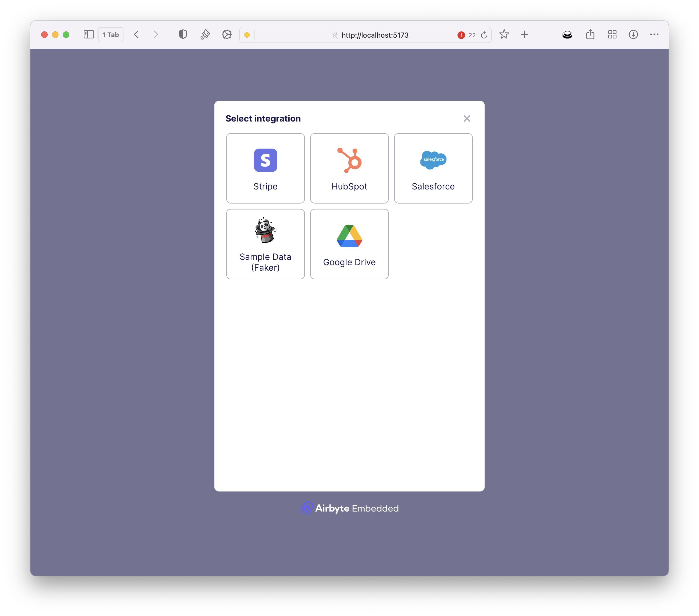Open the more options ellipsis menu
This screenshot has height=616, width=699.
[x=654, y=35]
